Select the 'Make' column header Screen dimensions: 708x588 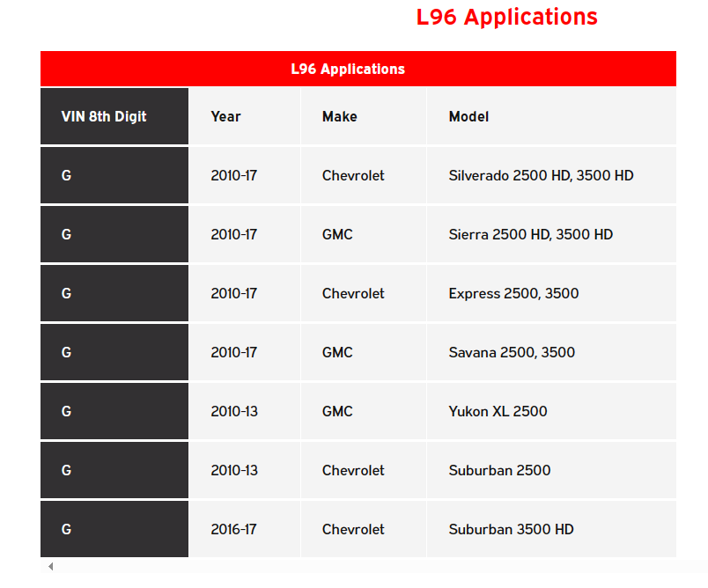click(364, 116)
